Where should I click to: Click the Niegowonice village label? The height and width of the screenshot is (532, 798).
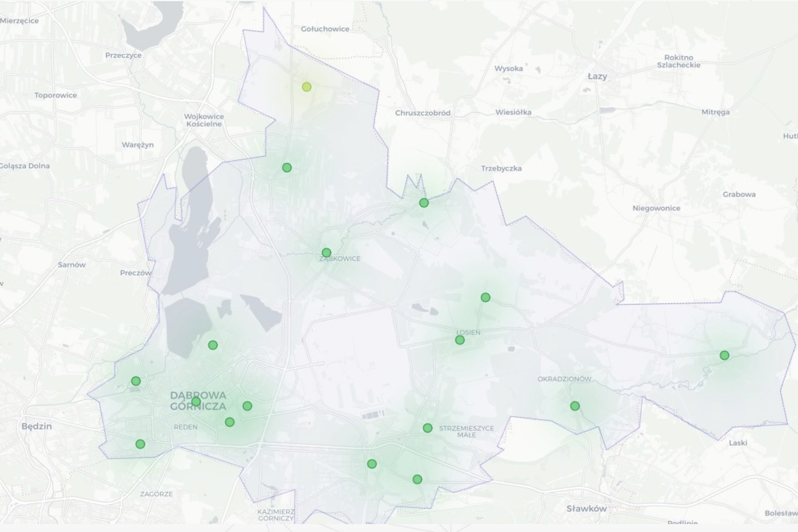click(656, 208)
